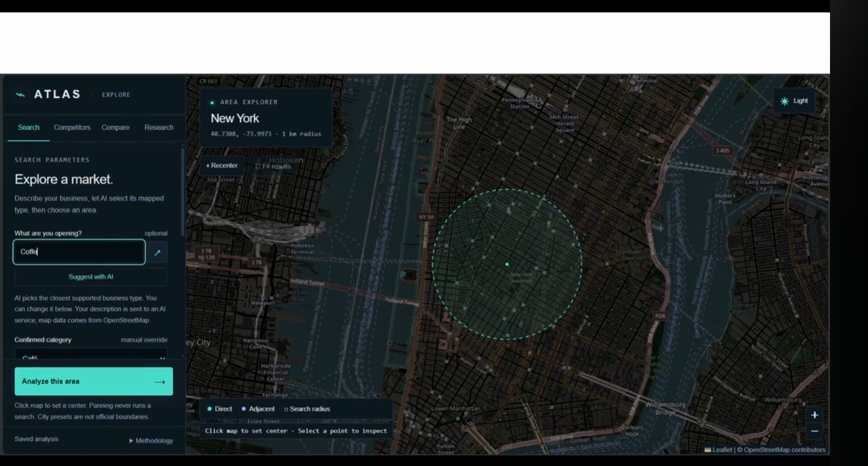868x466 pixels.
Task: Click the search center dot on map
Action: [x=507, y=264]
